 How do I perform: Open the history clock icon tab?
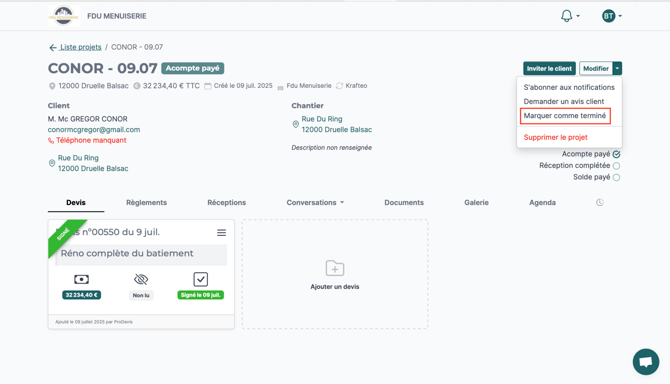point(600,202)
